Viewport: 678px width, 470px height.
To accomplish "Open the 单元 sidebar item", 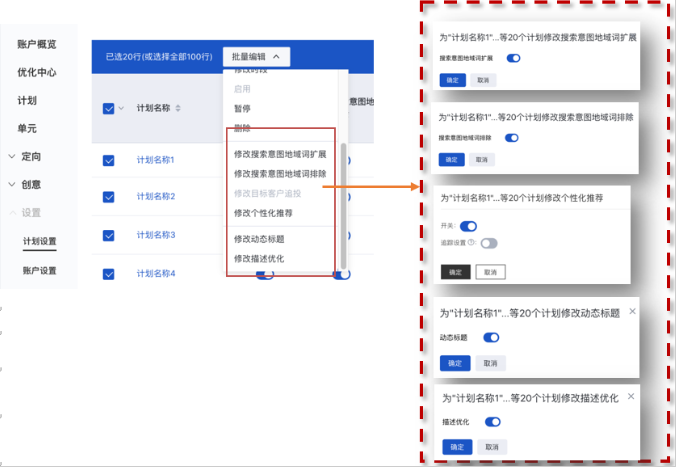I will coord(27,128).
